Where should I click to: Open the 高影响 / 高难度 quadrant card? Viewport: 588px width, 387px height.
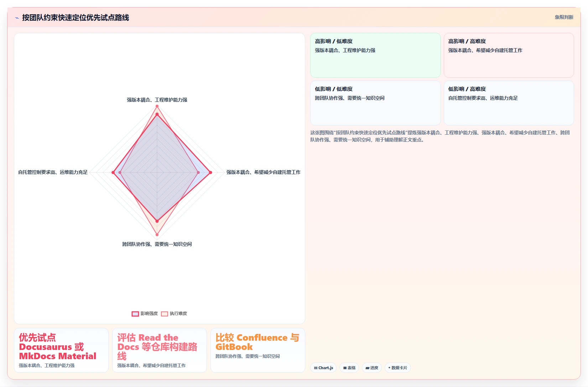(509, 55)
